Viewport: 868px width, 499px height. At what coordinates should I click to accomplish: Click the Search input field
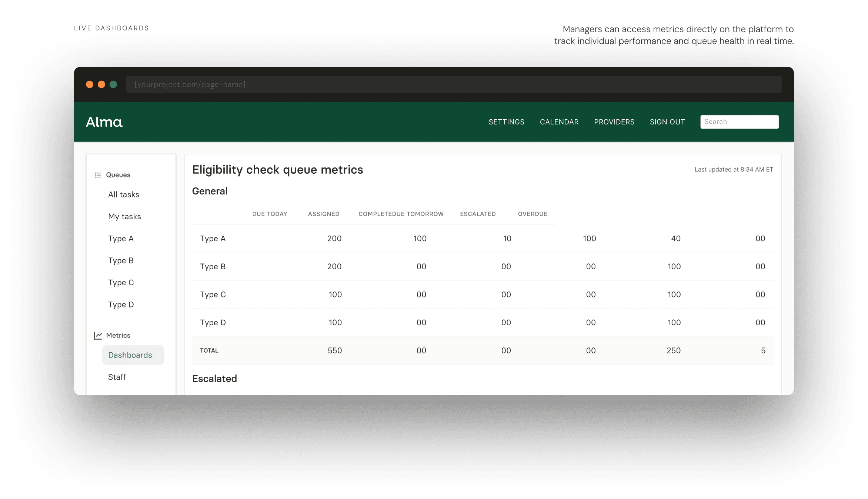(739, 122)
